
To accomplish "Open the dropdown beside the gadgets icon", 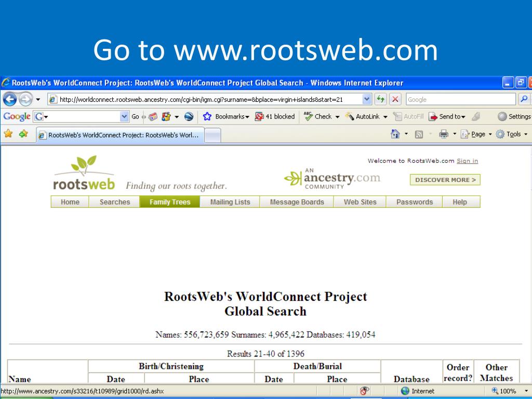I will point(177,117).
